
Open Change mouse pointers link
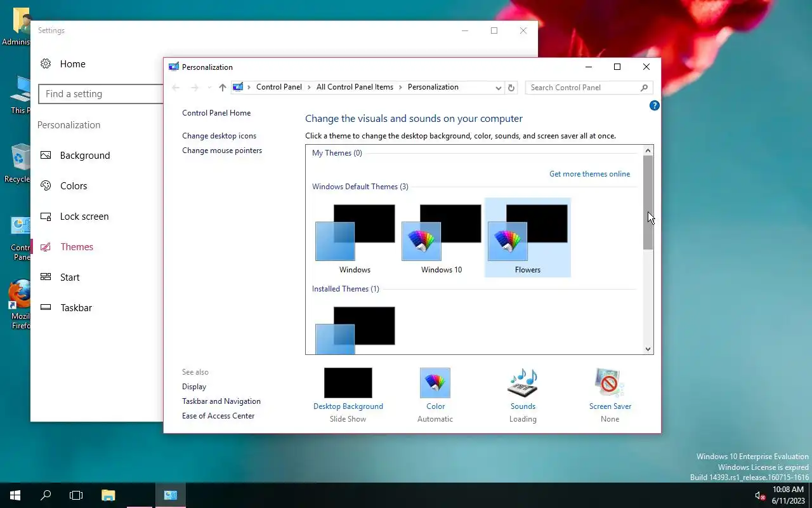point(222,150)
